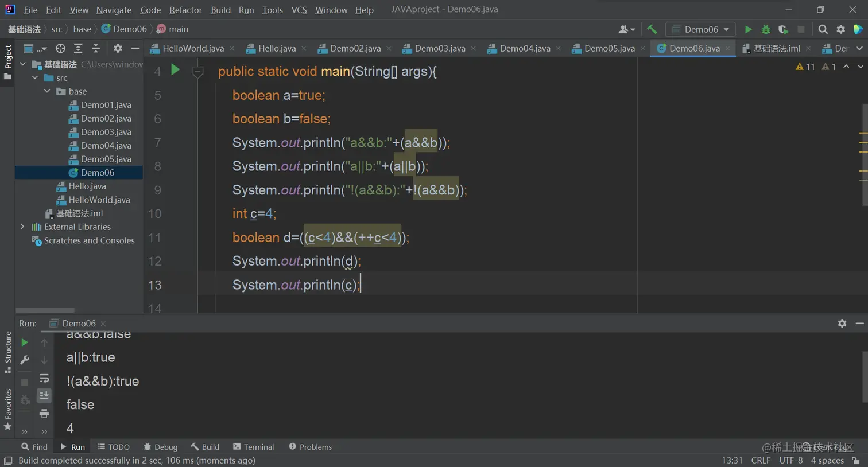Open Run panel settings gear
Screen dimensions: 868x467
(842, 324)
